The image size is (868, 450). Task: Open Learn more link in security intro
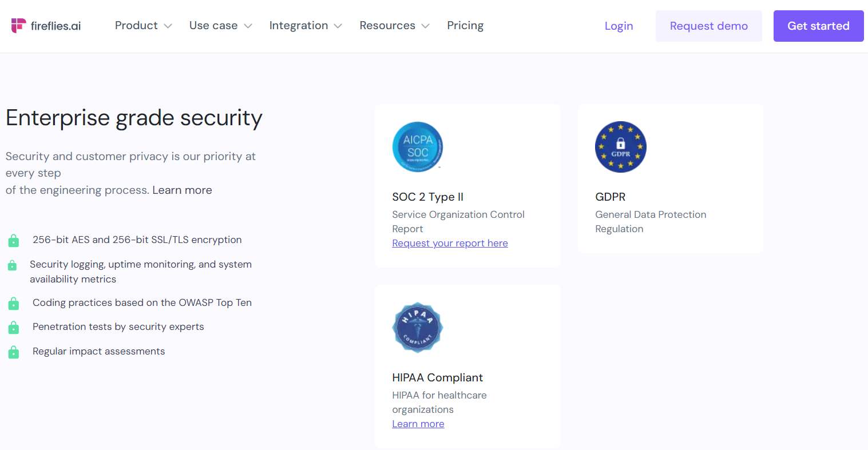(182, 190)
